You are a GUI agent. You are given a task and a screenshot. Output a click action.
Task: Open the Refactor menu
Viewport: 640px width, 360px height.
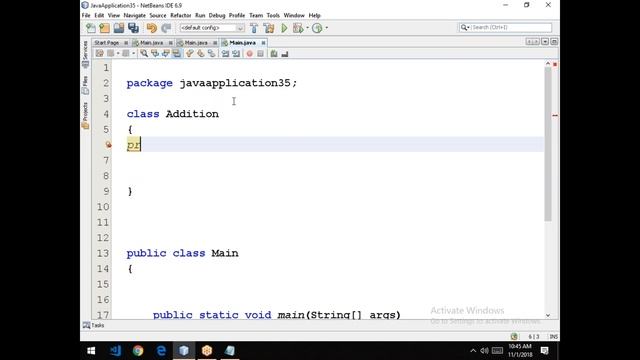[x=181, y=16]
